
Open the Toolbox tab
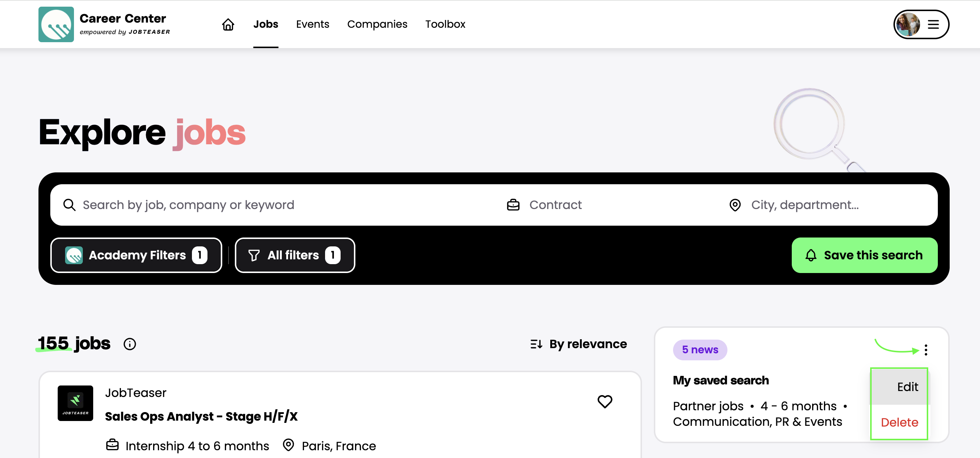[445, 24]
